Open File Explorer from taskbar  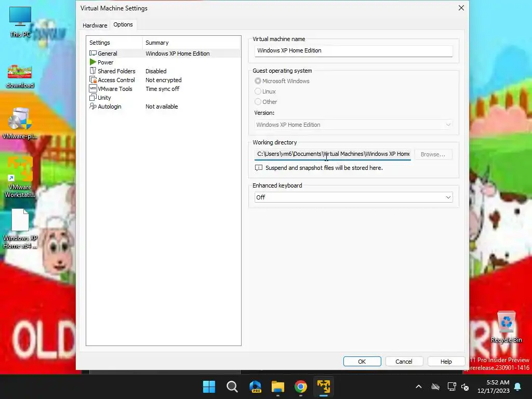(x=278, y=387)
